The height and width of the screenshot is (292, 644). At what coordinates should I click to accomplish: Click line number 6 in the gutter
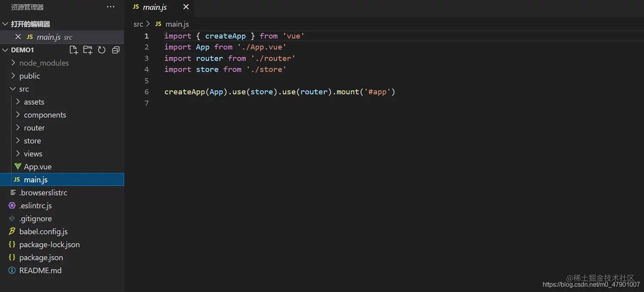(147, 92)
